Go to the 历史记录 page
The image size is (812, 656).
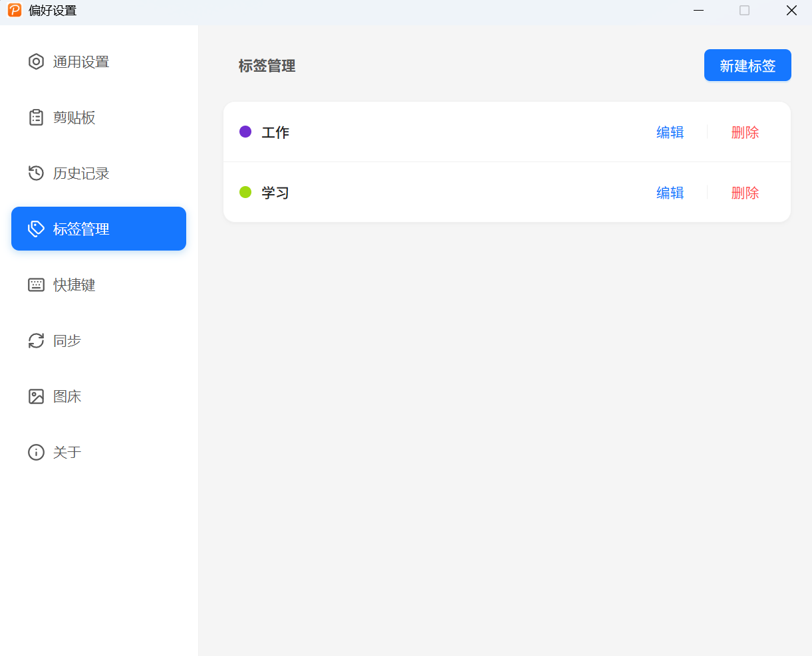(81, 173)
